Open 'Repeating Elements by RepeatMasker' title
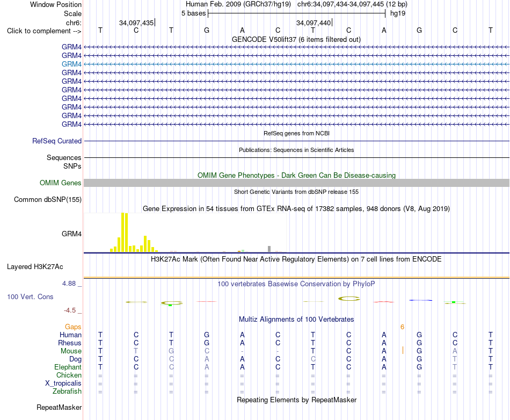The image size is (510, 420). 296,400
